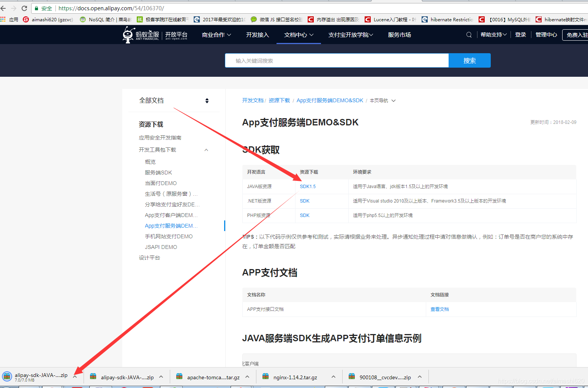Open 设计平台 in sidebar
The width and height of the screenshot is (588, 388).
149,258
